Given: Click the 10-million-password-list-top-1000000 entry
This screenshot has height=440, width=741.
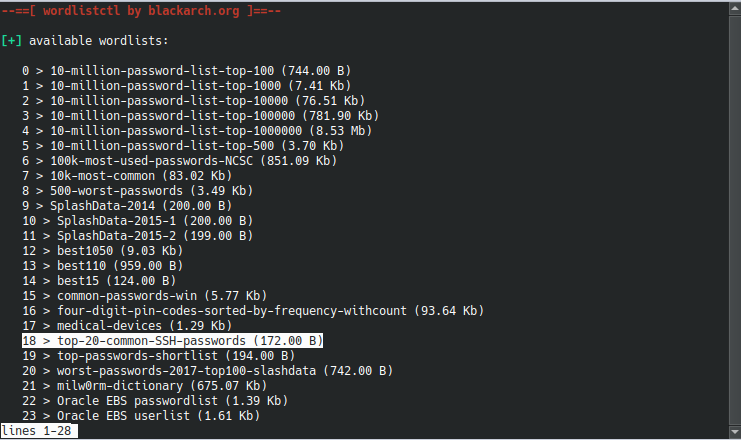Looking at the screenshot, I should pos(197,131).
